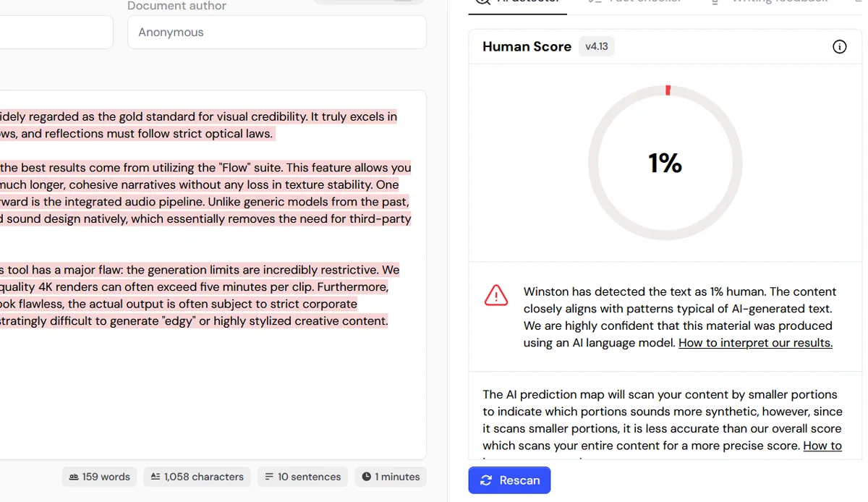Click the red marker atop the score ring
The width and height of the screenshot is (868, 502).
pos(668,90)
